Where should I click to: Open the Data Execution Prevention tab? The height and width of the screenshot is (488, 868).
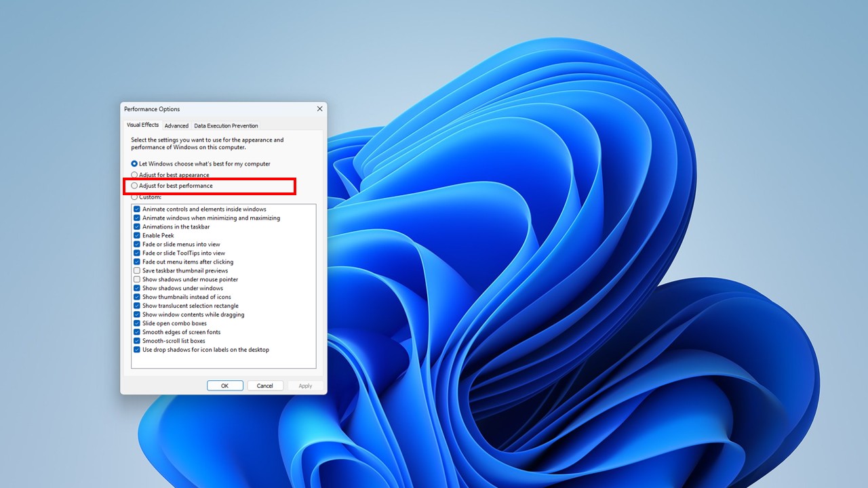(x=226, y=125)
